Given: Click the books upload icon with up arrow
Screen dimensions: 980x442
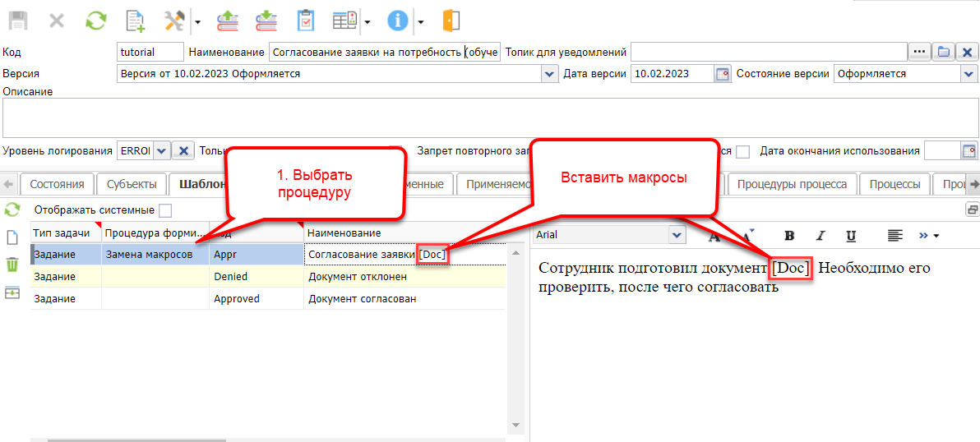Looking at the screenshot, I should tap(228, 21).
